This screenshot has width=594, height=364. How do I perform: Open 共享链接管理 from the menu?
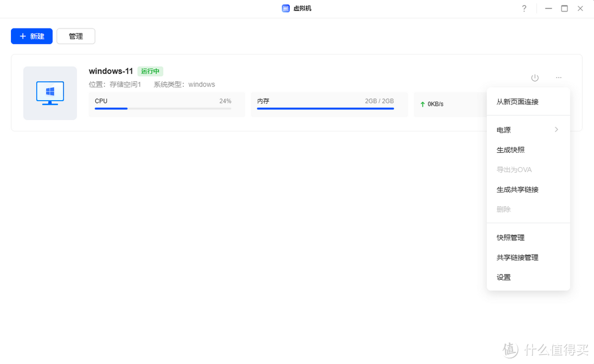tap(518, 258)
